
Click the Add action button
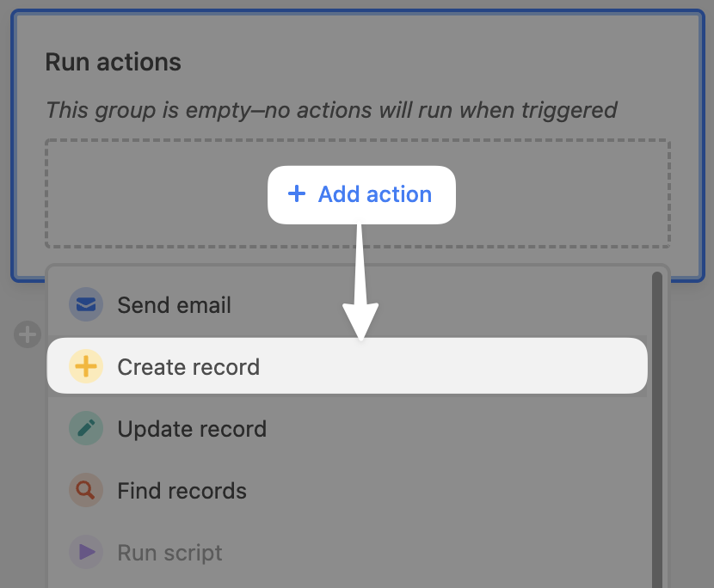(361, 195)
